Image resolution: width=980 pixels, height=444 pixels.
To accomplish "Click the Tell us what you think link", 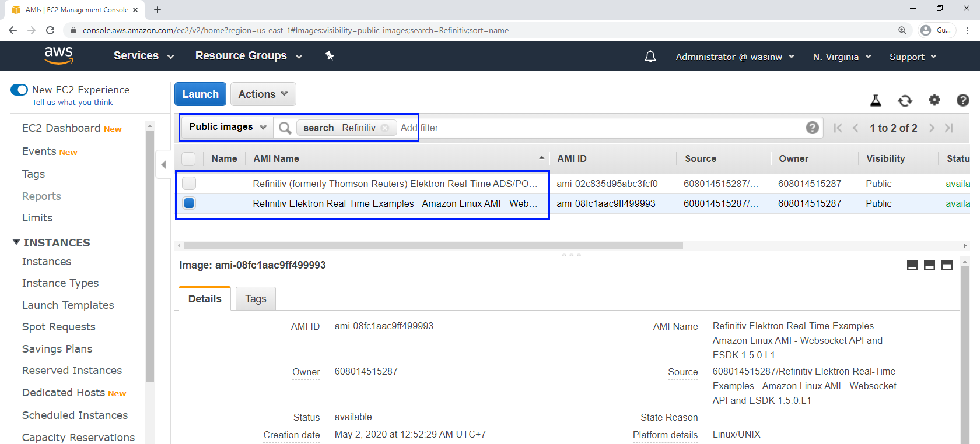I will pyautogui.click(x=72, y=102).
